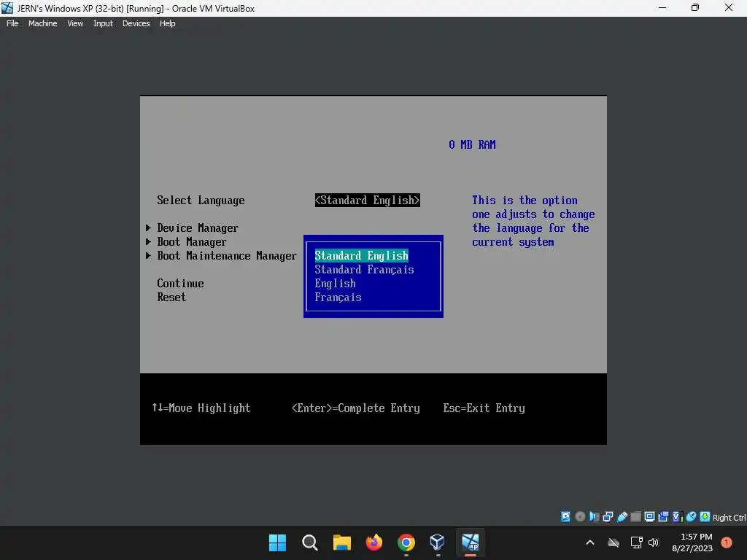
Task: Open the network tray icon
Action: (x=636, y=542)
